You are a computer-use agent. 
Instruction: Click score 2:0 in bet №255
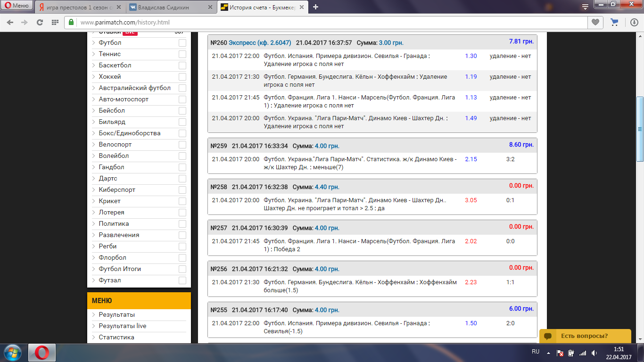click(511, 323)
